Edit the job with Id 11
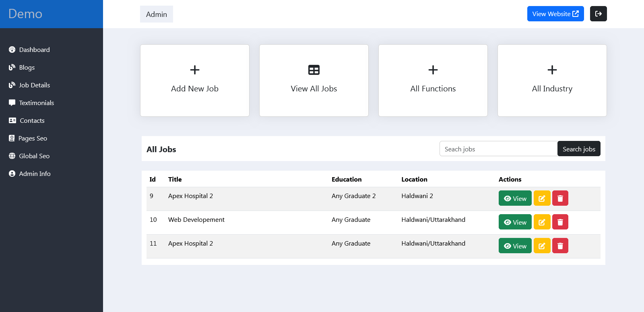This screenshot has width=644, height=312. pos(542,246)
